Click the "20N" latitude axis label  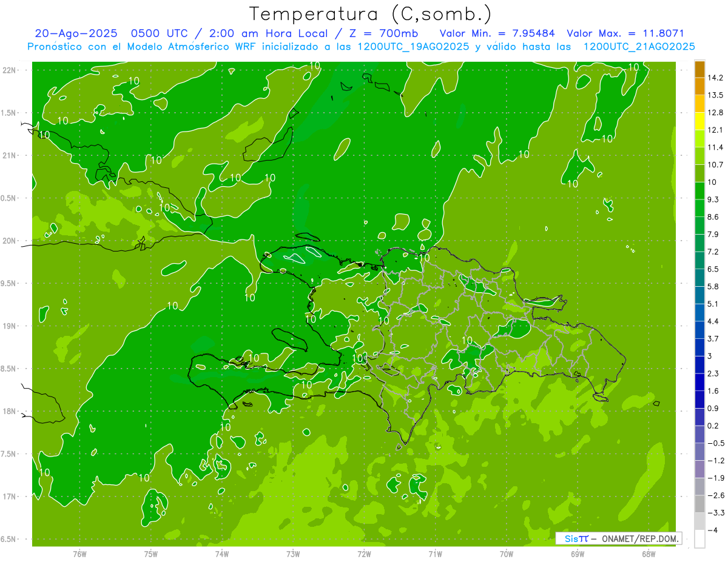[10, 241]
